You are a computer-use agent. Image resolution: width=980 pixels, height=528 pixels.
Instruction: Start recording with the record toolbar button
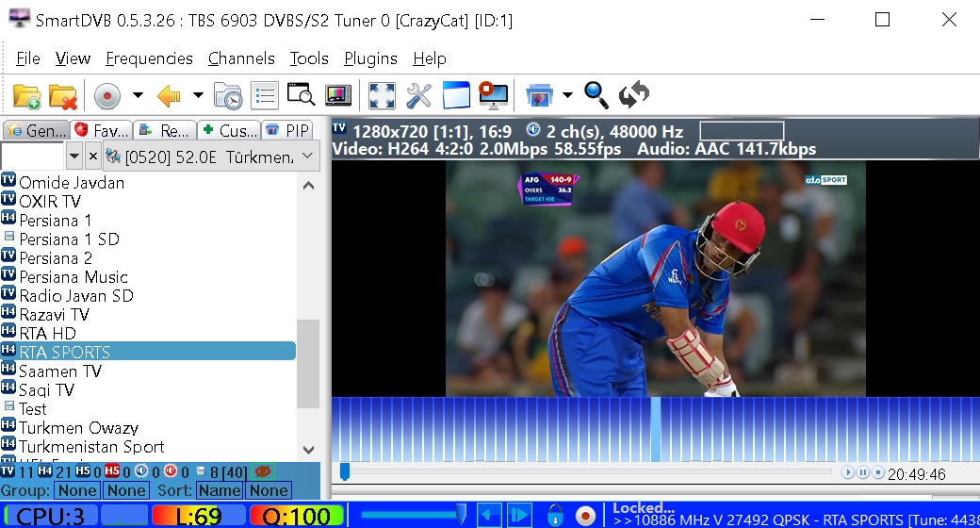[106, 96]
